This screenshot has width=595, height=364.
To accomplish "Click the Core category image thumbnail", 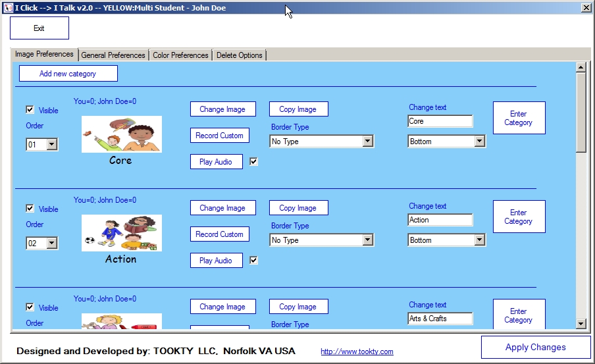I will point(121,134).
